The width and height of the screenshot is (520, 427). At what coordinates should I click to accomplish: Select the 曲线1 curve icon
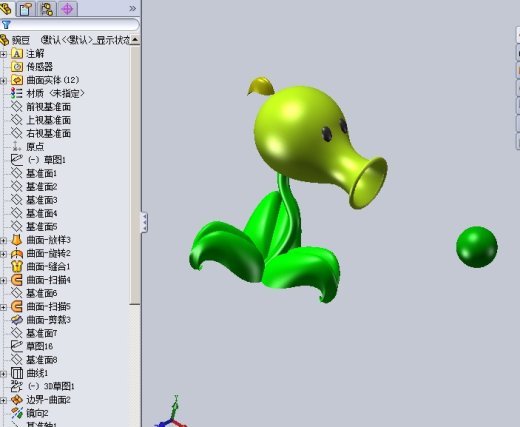pos(17,373)
